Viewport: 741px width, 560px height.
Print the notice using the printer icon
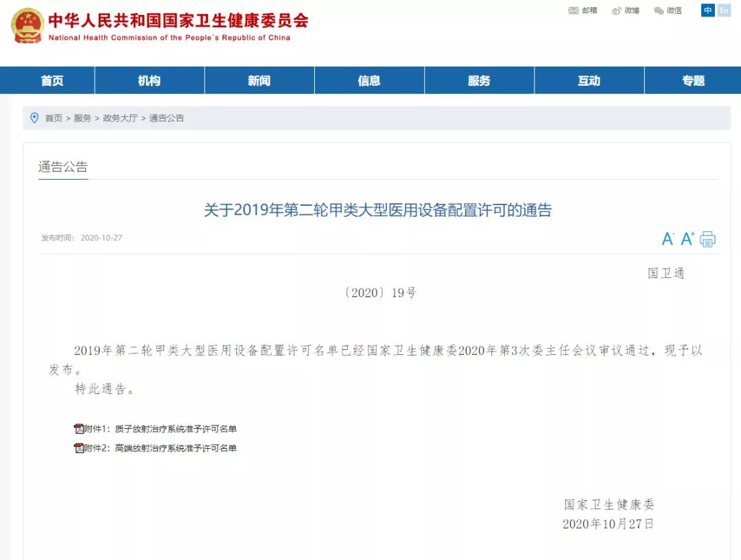(706, 239)
